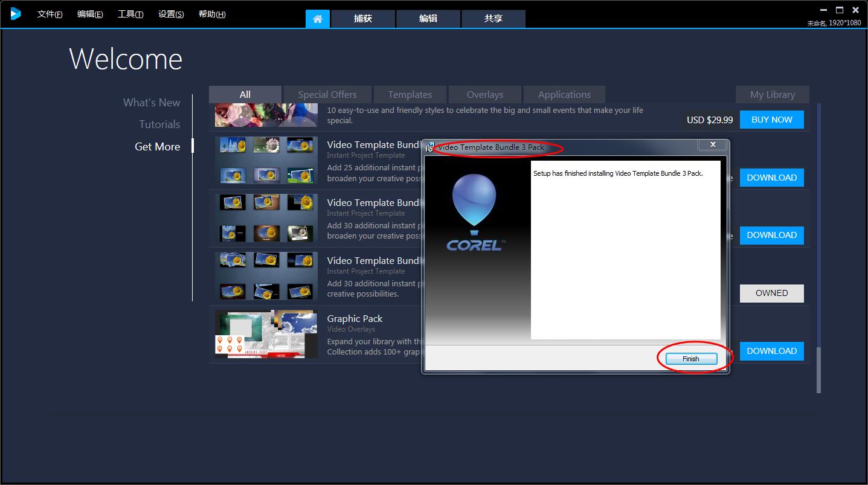868x485 pixels.
Task: Open the Tutorials section
Action: click(x=159, y=124)
